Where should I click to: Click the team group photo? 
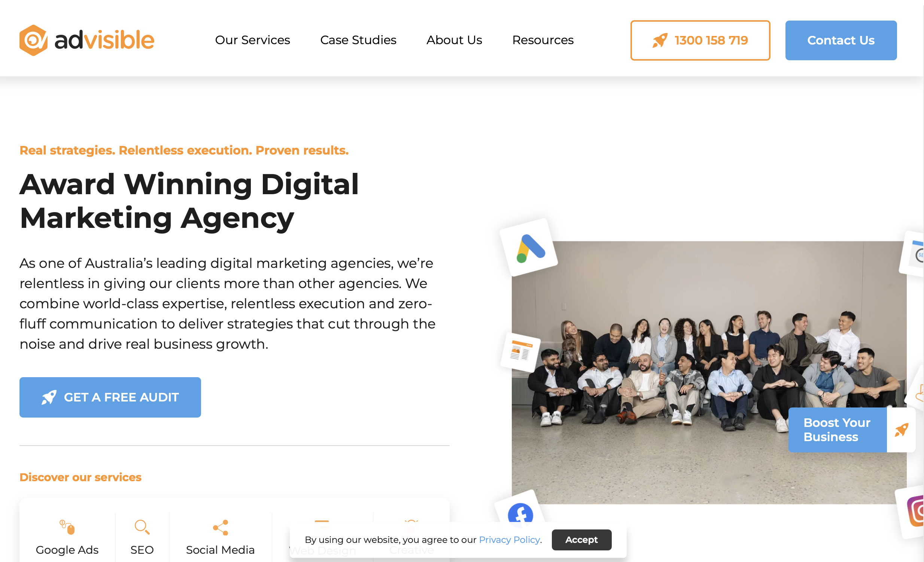tap(709, 372)
